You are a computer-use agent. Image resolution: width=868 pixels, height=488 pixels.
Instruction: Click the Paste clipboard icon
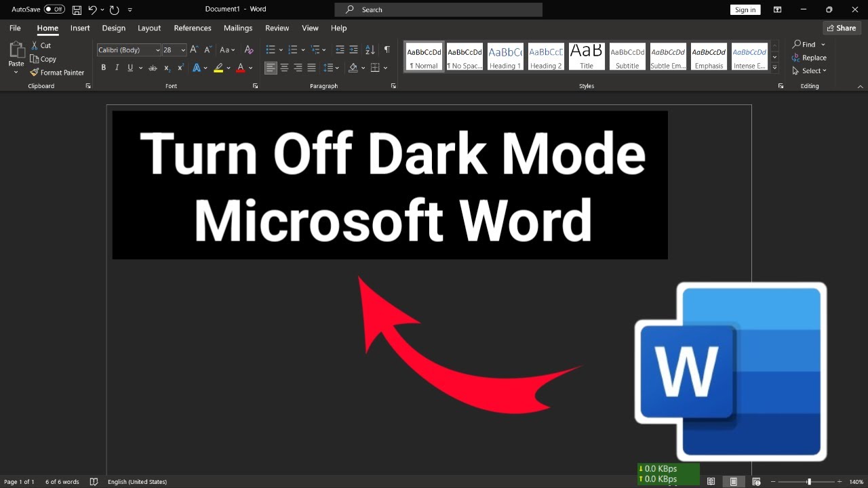(16, 50)
